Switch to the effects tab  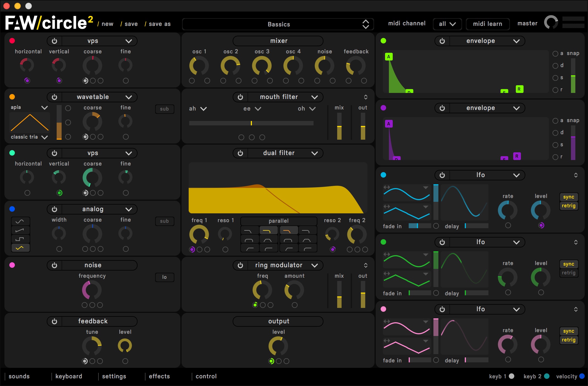coord(159,376)
